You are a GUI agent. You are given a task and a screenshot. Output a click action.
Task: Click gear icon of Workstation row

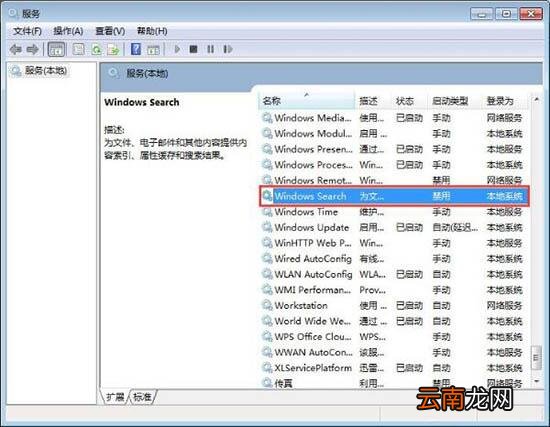point(267,305)
